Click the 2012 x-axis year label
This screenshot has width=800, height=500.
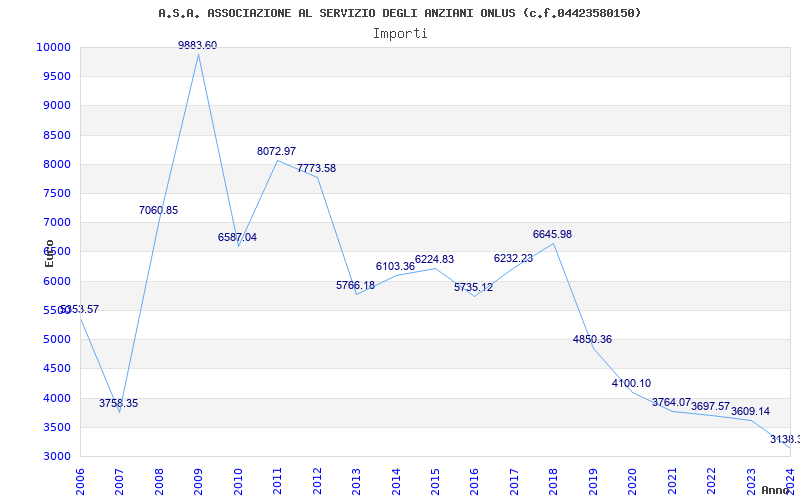(317, 481)
